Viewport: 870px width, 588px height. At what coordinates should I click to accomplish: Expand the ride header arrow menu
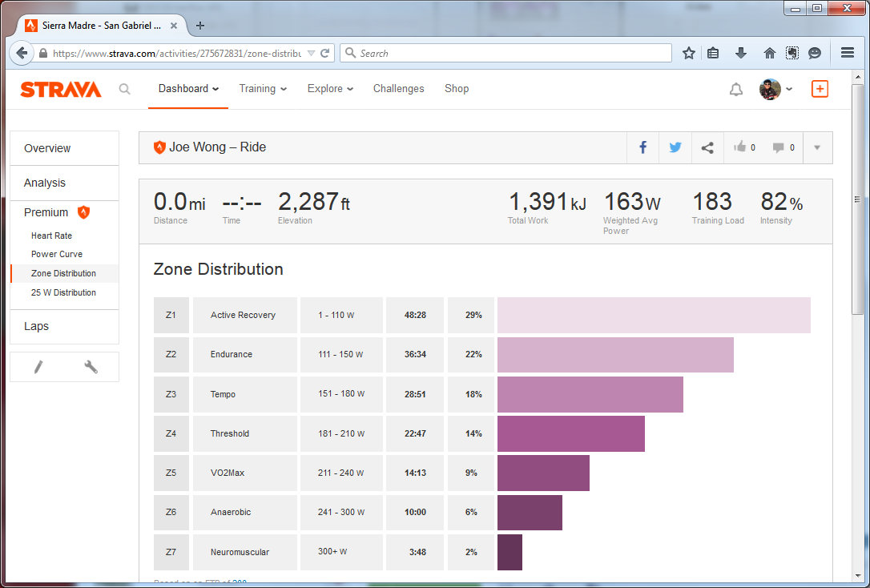[x=816, y=147]
